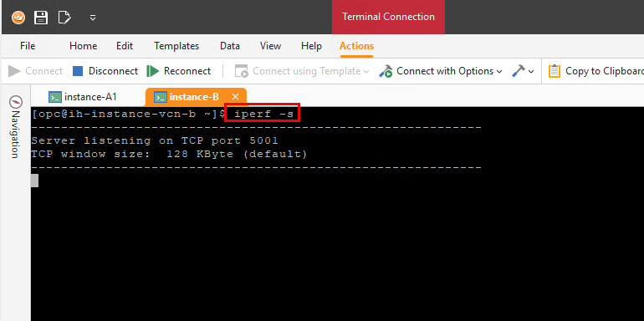This screenshot has width=644, height=321.
Task: Click the edit document icon in title bar
Action: point(64,18)
